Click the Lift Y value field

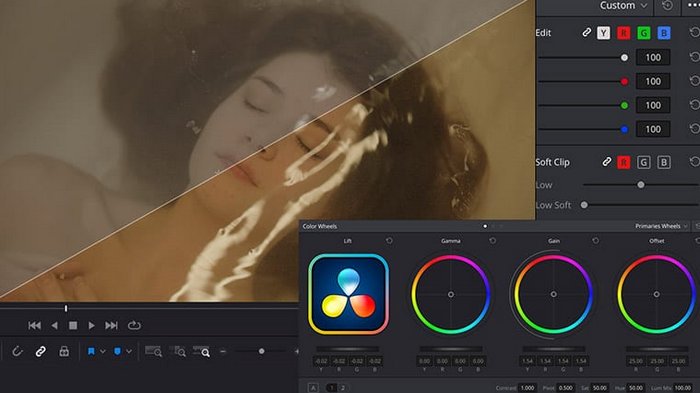coord(321,361)
